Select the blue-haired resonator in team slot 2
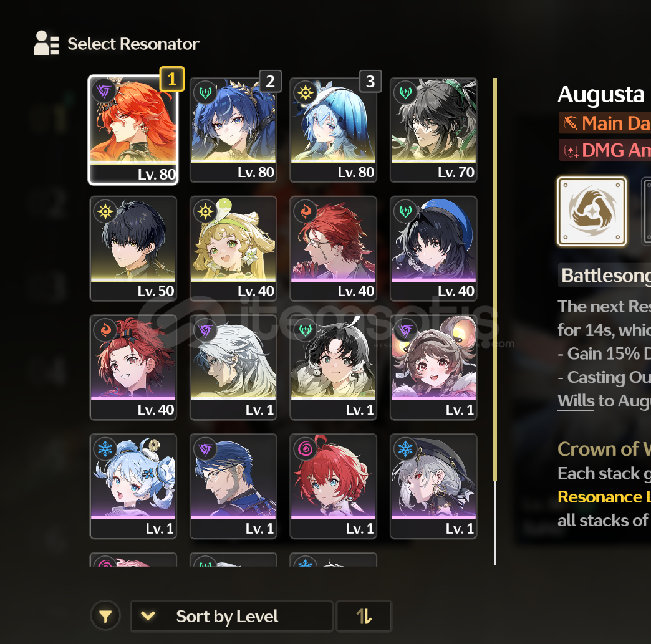Image resolution: width=651 pixels, height=644 pixels. (x=233, y=130)
